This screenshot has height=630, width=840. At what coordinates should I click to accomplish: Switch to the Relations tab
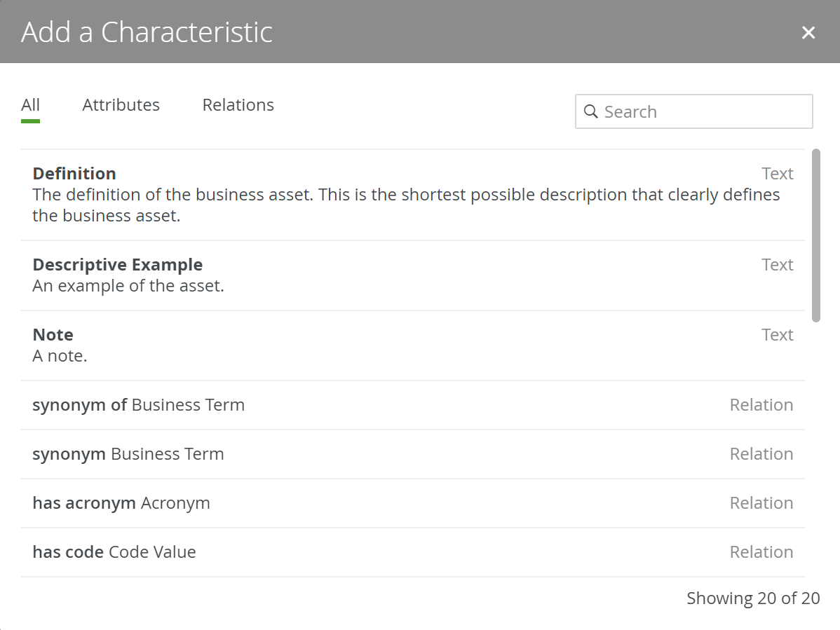238,104
